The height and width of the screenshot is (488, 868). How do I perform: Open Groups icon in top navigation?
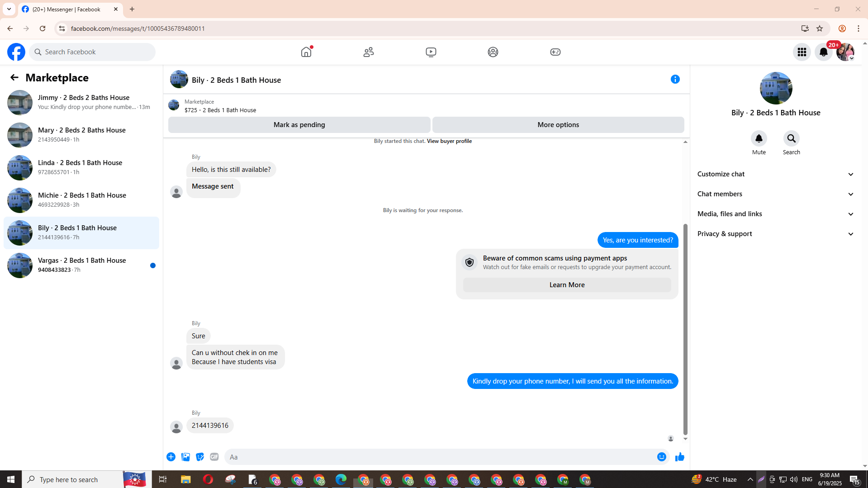pyautogui.click(x=493, y=52)
